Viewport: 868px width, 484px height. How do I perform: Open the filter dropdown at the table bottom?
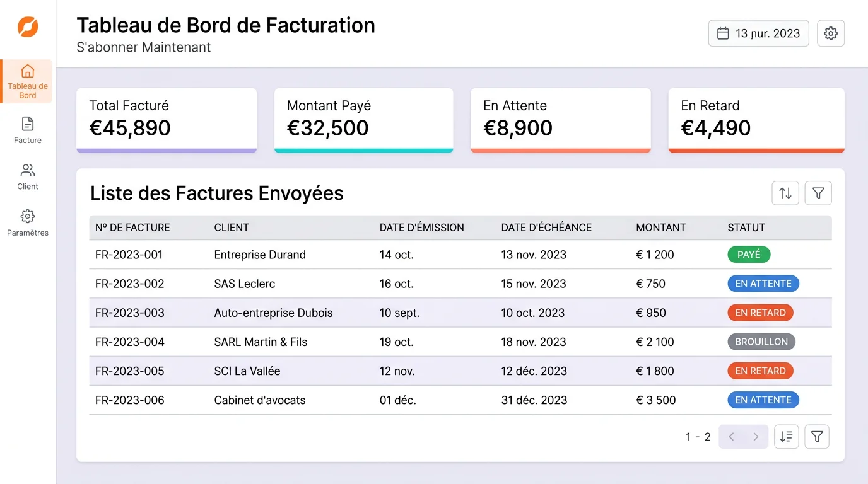point(816,436)
